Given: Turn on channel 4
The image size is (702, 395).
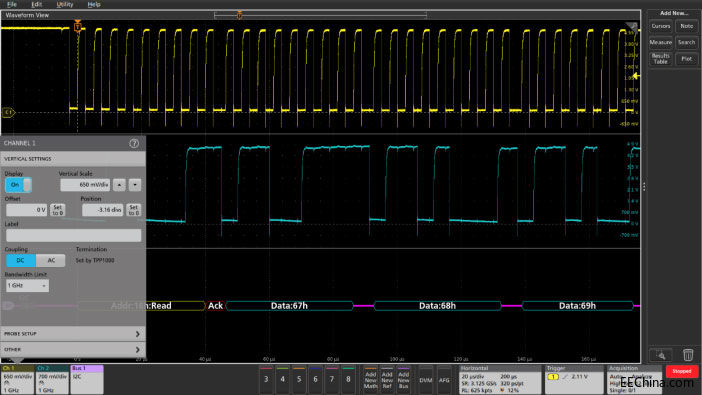Looking at the screenshot, I should (x=283, y=379).
